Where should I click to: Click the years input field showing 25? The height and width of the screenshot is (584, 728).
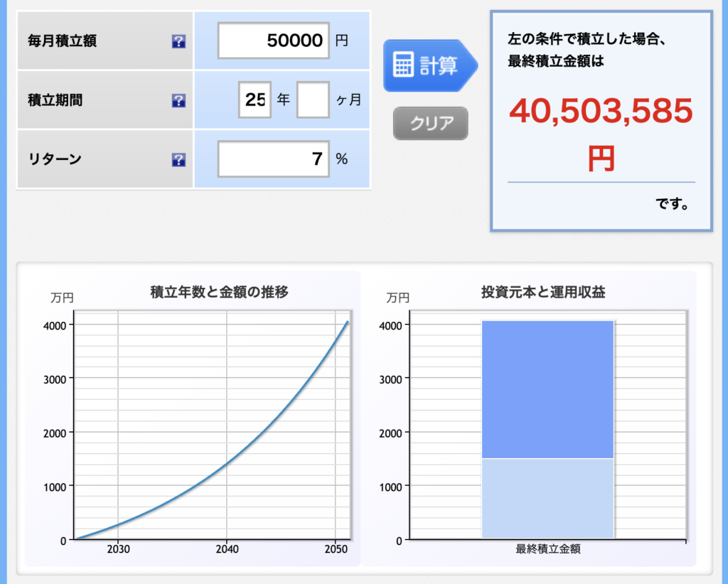coord(255,100)
